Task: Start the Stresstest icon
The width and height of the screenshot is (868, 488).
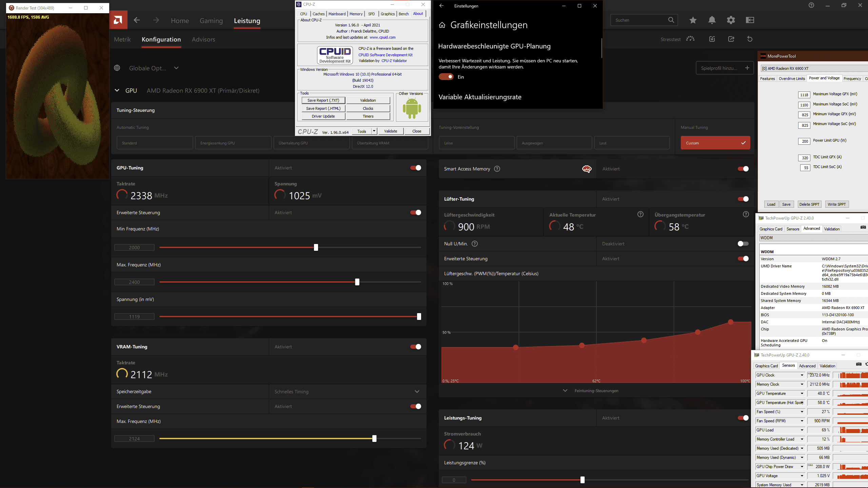Action: (690, 39)
